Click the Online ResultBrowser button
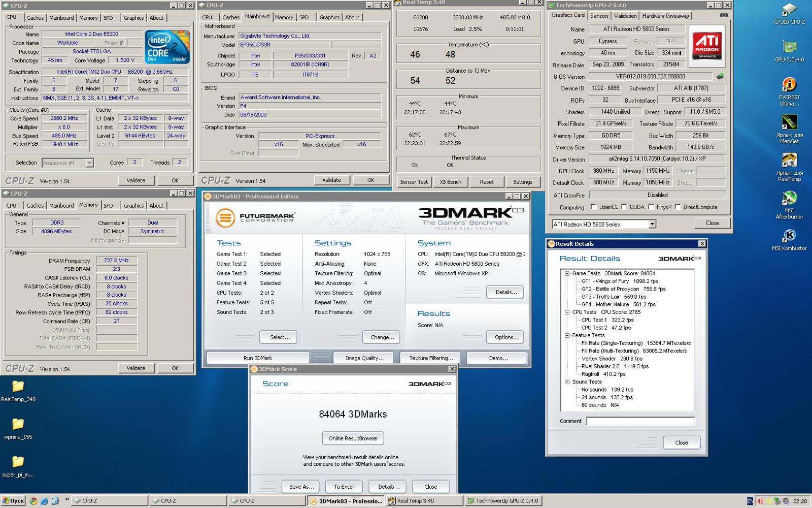 point(353,438)
